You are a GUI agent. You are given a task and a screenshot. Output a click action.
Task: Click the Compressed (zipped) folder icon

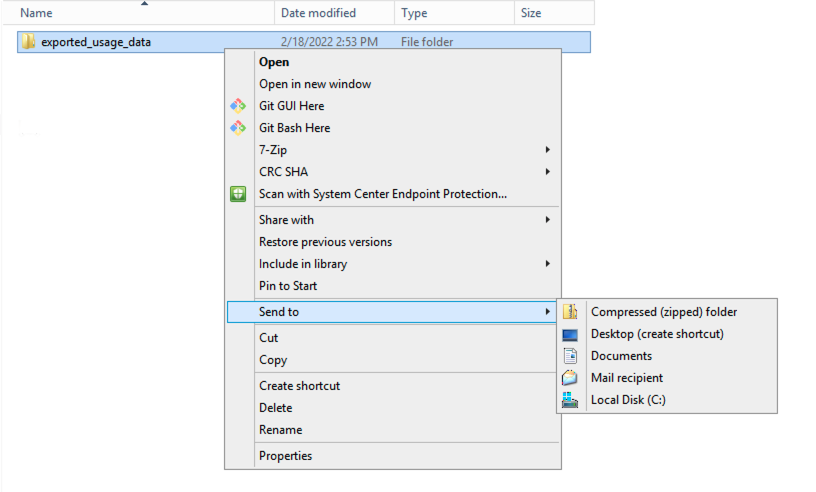570,312
